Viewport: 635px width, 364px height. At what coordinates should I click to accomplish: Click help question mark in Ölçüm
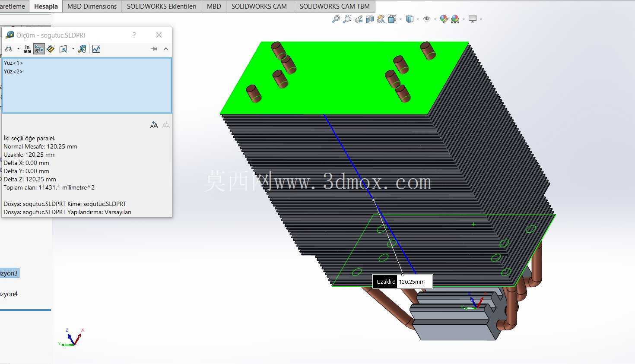[x=134, y=35]
